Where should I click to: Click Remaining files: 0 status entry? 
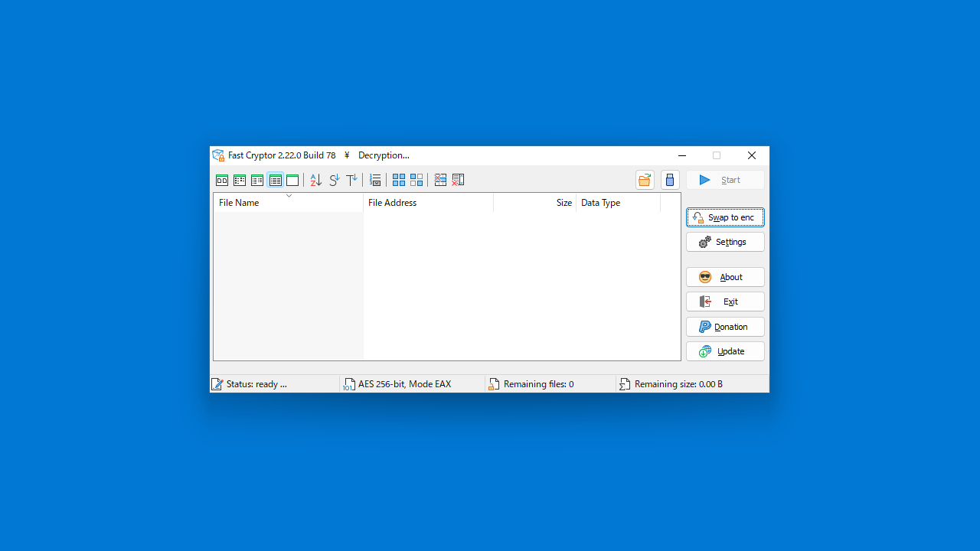[538, 384]
